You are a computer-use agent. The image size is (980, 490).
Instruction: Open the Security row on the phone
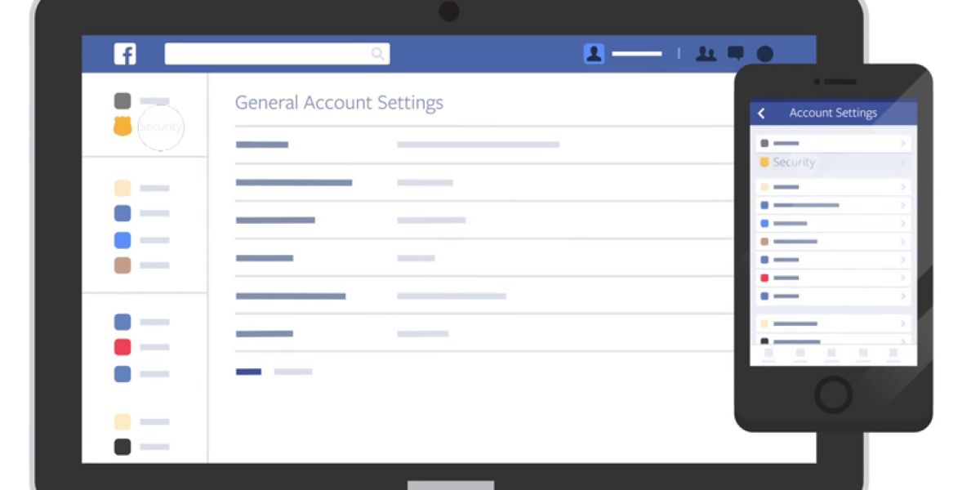(x=833, y=163)
